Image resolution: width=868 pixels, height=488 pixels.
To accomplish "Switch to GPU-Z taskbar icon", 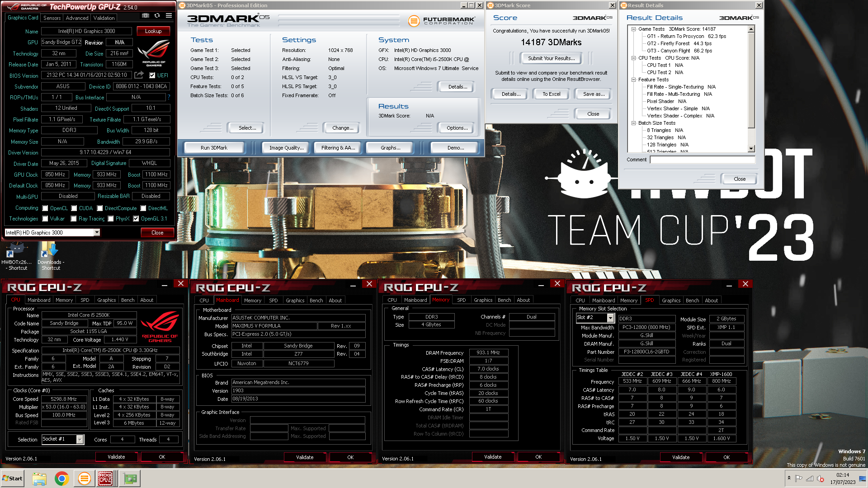I will click(x=130, y=479).
